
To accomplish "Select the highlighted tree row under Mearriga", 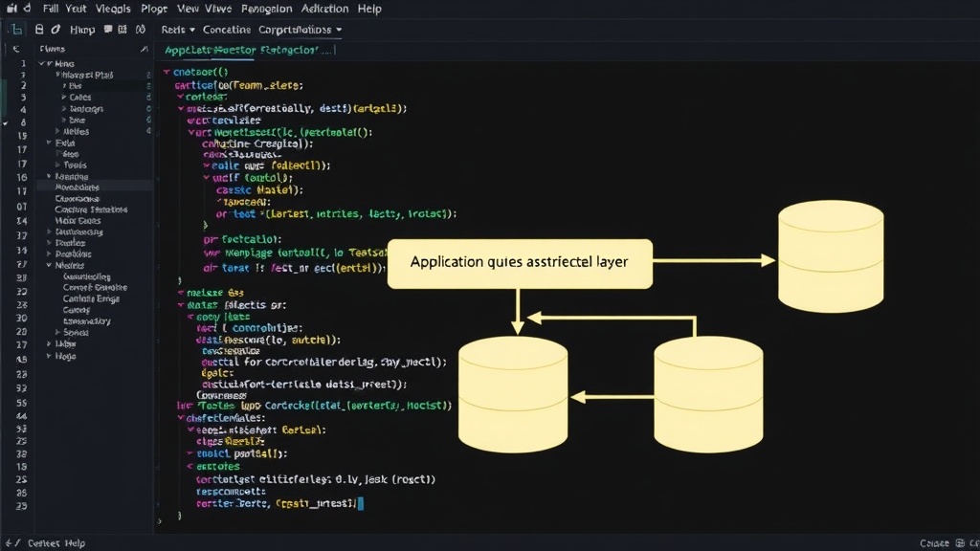I will coord(94,187).
